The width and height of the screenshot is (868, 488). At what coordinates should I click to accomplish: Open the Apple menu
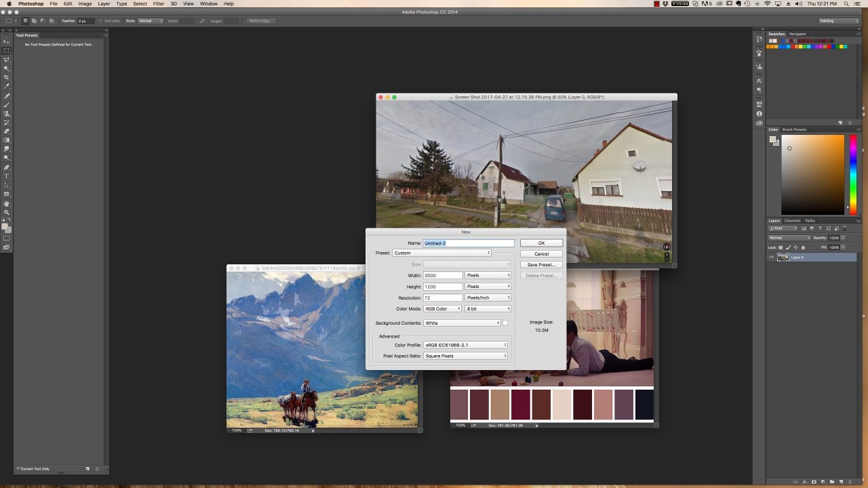[x=9, y=3]
